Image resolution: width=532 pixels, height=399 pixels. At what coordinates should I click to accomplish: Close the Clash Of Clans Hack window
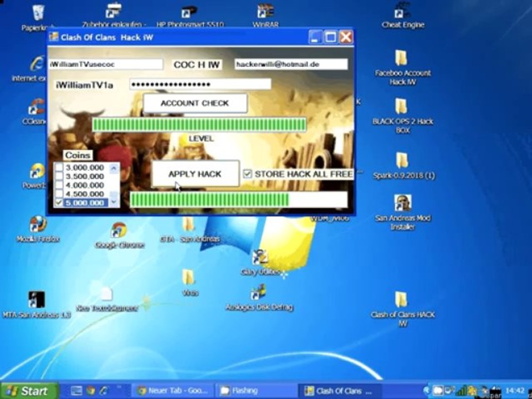pyautogui.click(x=346, y=37)
